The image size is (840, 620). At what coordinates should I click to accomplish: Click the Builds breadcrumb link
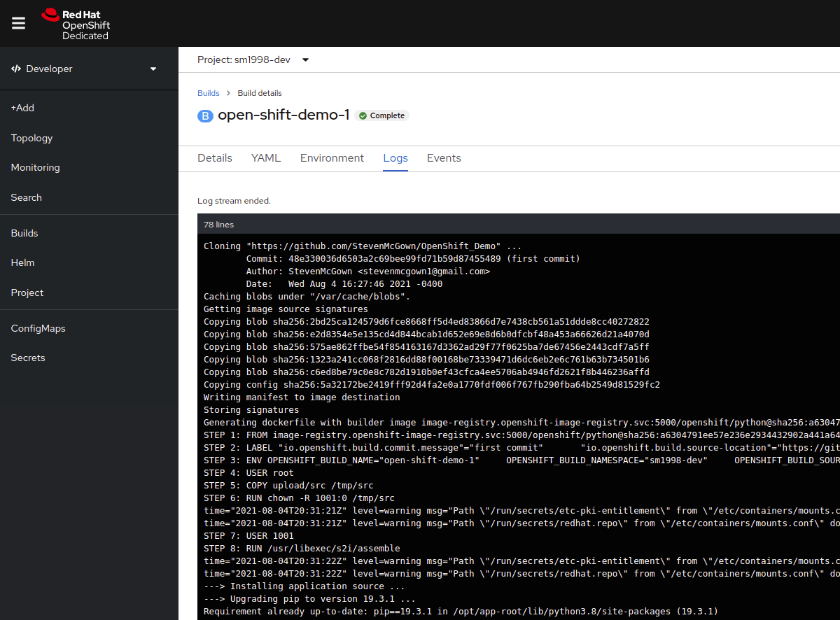point(209,93)
